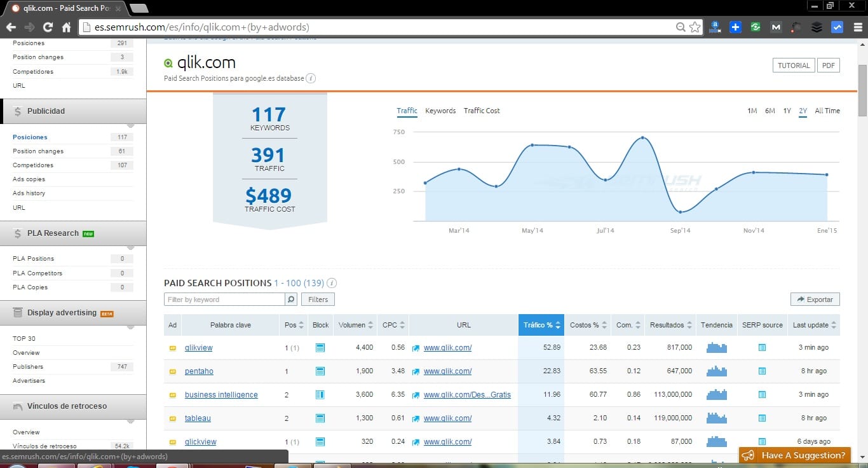Open Position changes under Publicidad
868x468 pixels.
click(38, 151)
